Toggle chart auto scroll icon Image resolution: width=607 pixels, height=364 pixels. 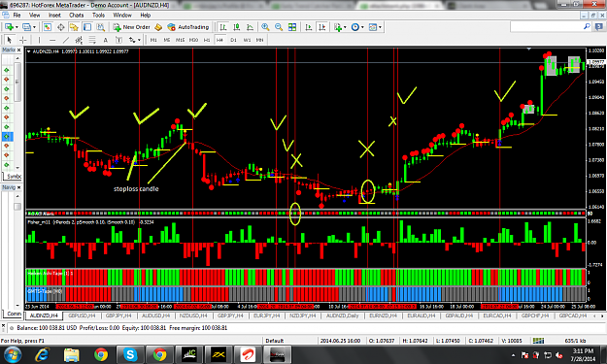tap(309, 27)
